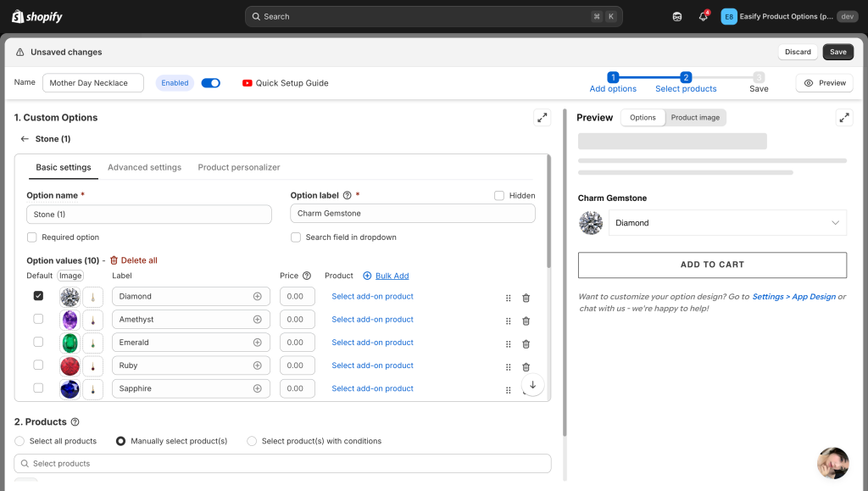Toggle the Enabled switch off
This screenshot has width=868, height=491.
[210, 83]
